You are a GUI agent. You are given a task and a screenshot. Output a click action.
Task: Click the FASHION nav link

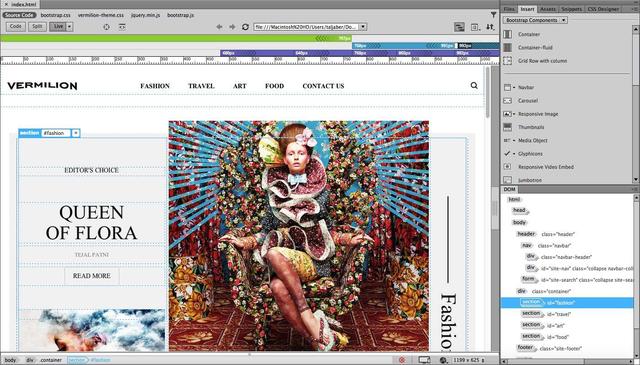point(155,86)
